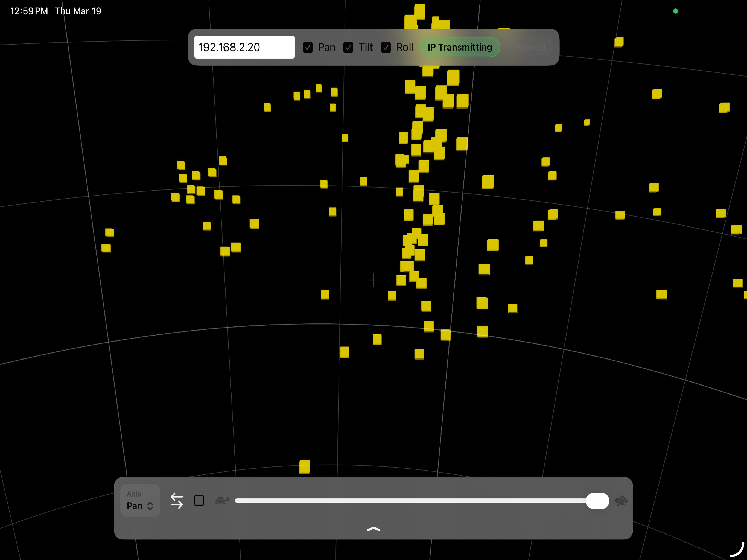The width and height of the screenshot is (747, 560).
Task: Click the turtle slow speed icon
Action: pyautogui.click(x=222, y=500)
